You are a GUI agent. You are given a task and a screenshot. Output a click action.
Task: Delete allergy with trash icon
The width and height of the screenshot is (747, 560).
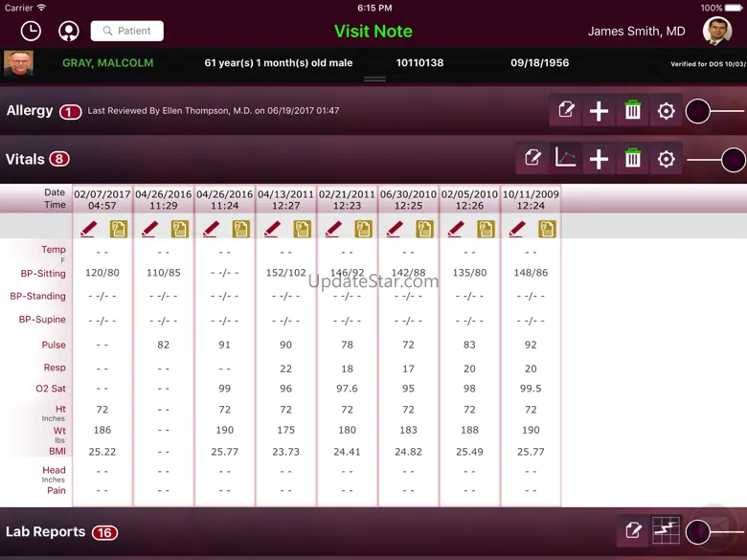click(633, 111)
